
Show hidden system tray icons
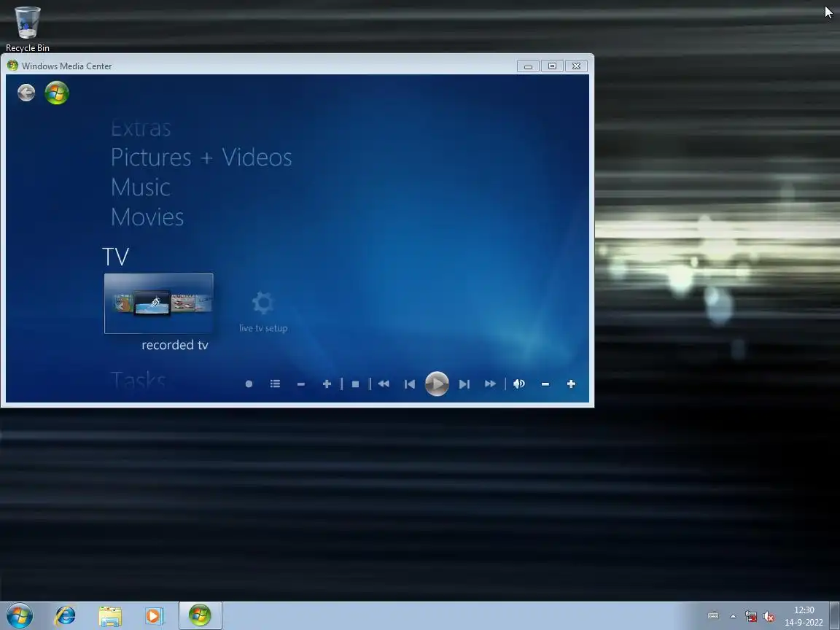tap(733, 616)
